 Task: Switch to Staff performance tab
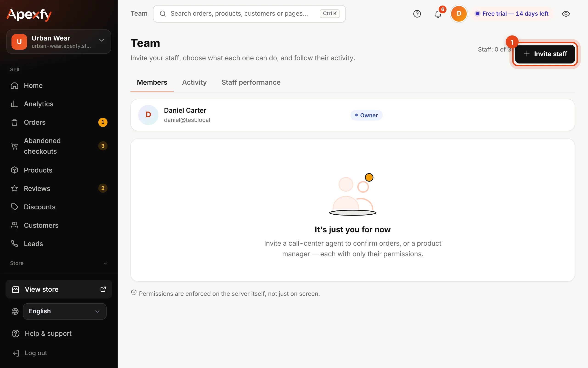point(251,82)
